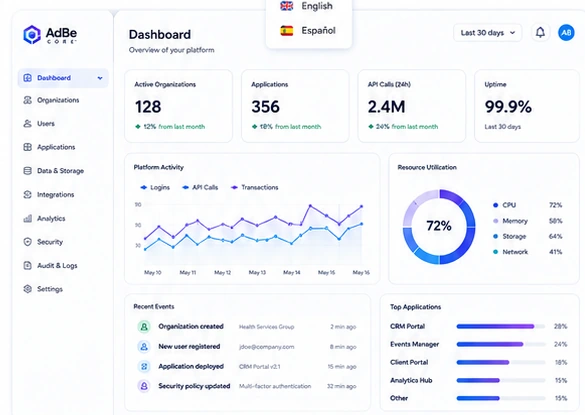
Task: Click the Security policy updated icon
Action: coord(144,386)
